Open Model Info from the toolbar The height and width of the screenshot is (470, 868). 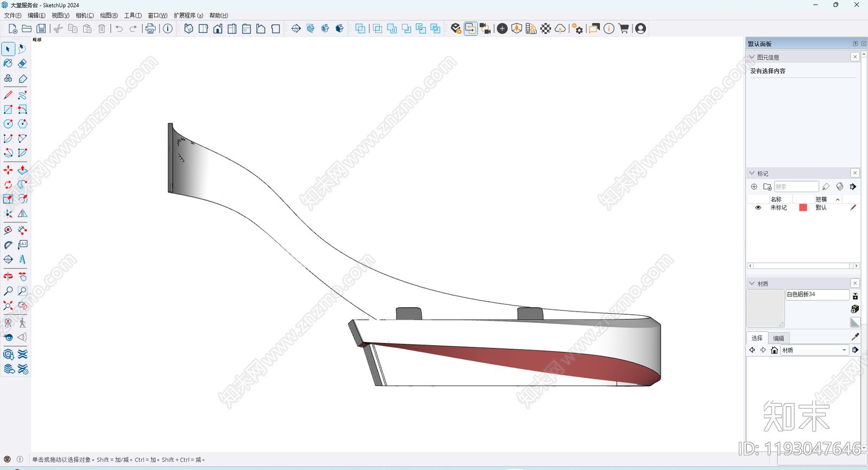tap(168, 29)
